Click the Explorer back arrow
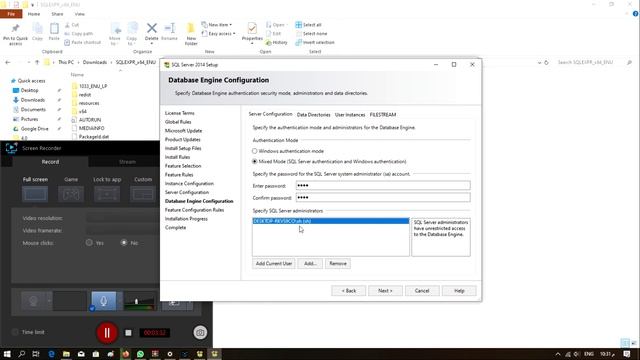Image resolution: width=640 pixels, height=360 pixels. [x=7, y=62]
